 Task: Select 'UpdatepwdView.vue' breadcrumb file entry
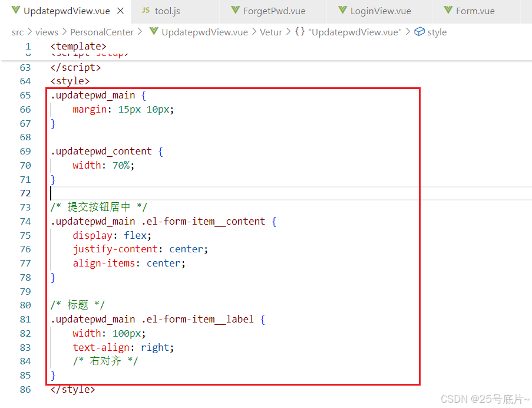tap(204, 32)
